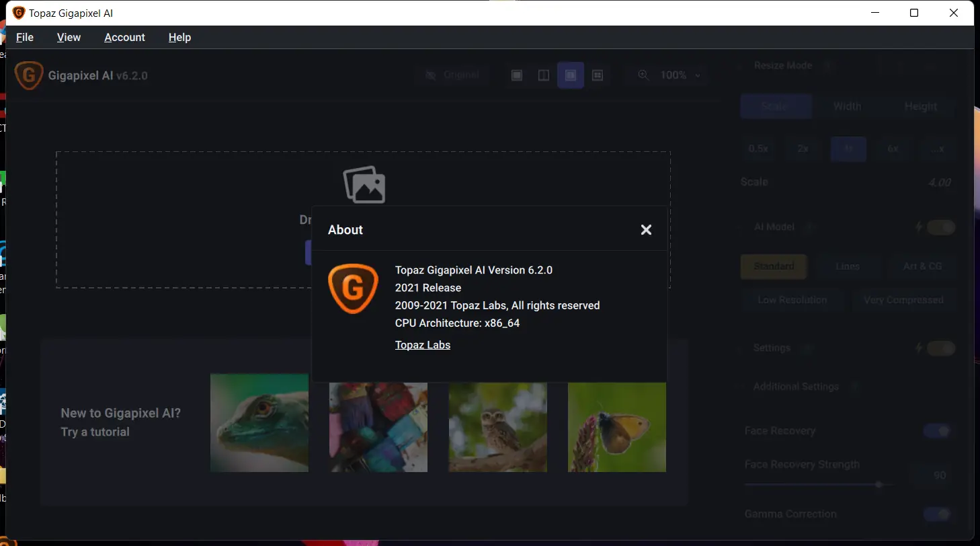Select the highlighted side-by-side view icon

pyautogui.click(x=571, y=75)
